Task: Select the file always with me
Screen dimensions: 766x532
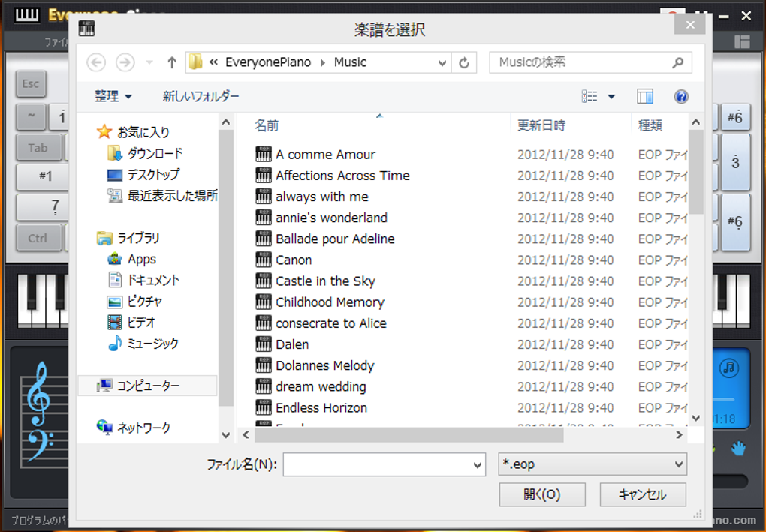Action: 322,196
